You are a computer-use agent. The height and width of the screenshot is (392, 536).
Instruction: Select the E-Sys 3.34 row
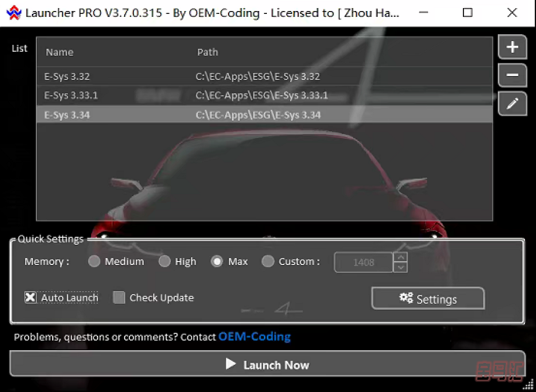(265, 115)
